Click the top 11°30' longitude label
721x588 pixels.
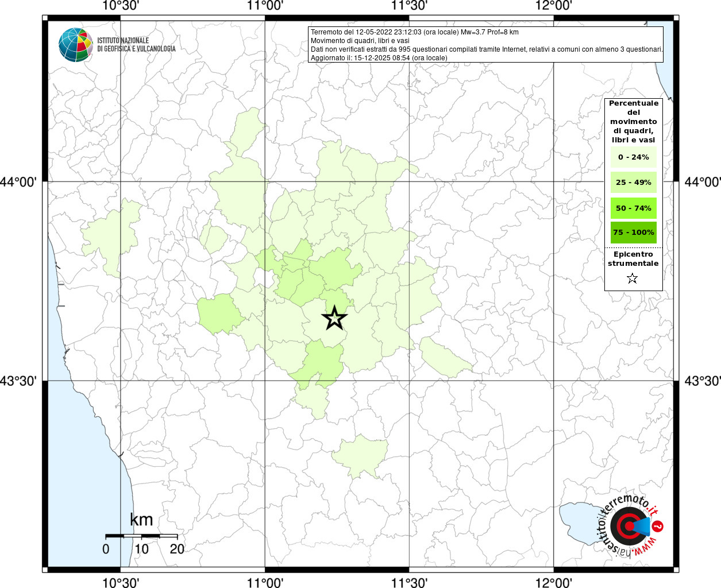point(409,6)
